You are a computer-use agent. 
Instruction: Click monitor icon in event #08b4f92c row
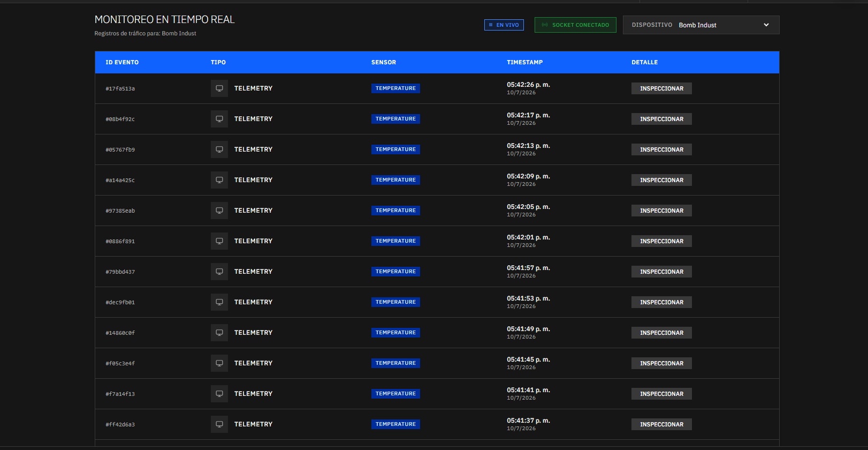[219, 119]
